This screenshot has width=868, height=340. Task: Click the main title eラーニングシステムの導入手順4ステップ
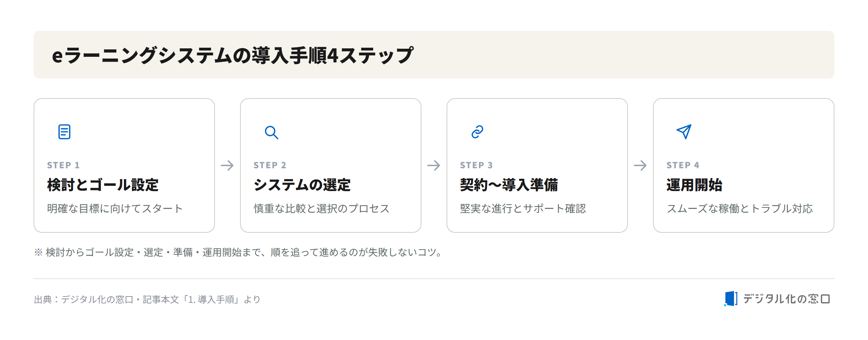(233, 55)
